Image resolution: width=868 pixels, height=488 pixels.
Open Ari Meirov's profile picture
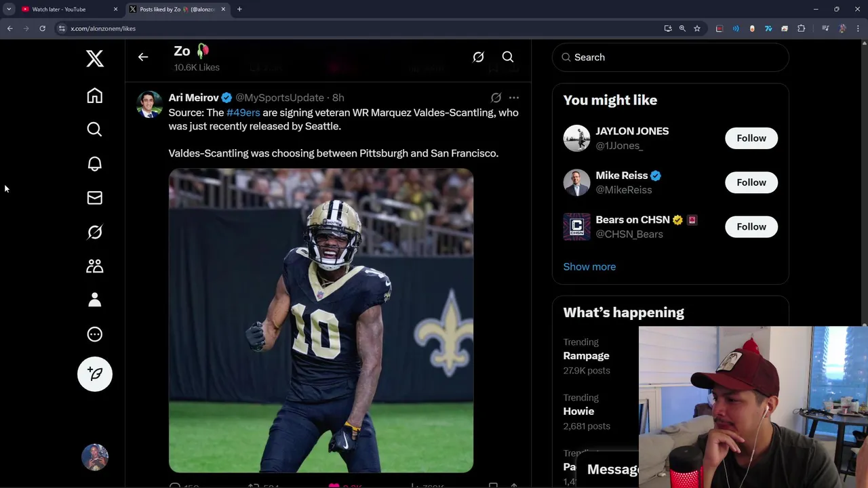coord(149,104)
